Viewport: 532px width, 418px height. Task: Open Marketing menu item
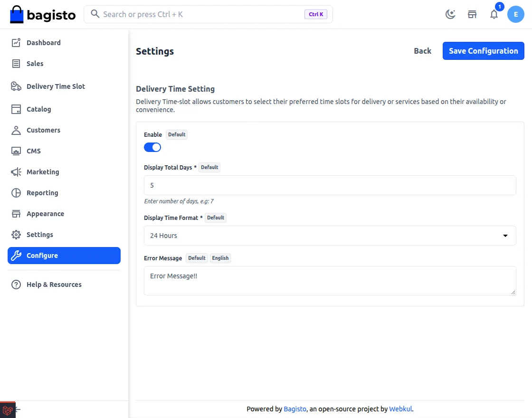click(64, 172)
